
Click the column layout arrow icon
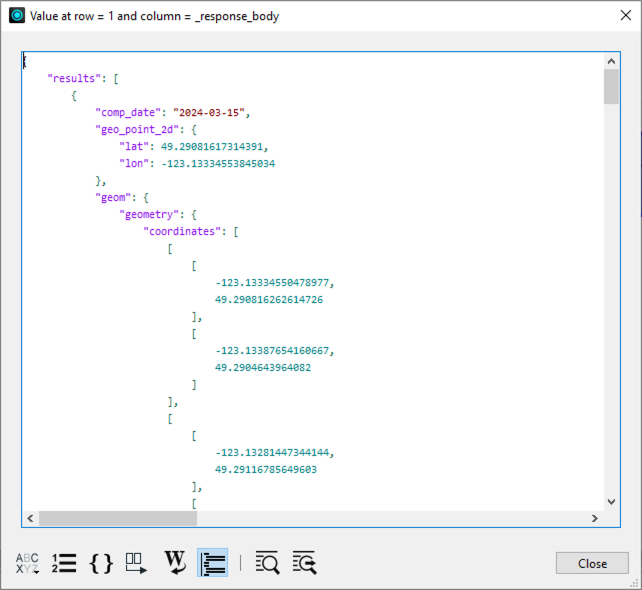click(x=136, y=563)
